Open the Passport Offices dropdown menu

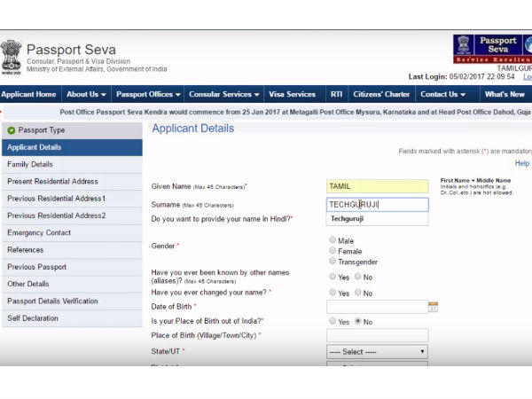pos(148,94)
